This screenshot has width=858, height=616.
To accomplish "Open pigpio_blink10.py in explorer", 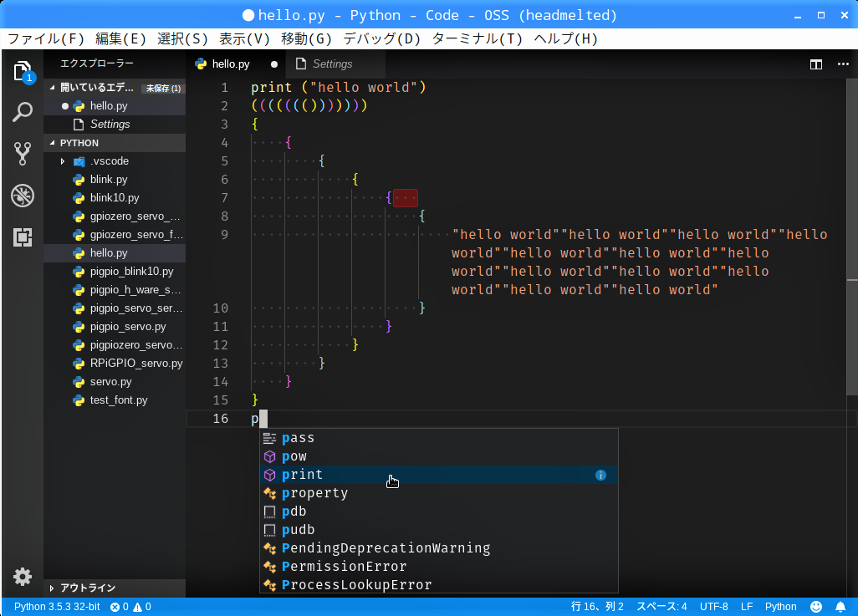I will pos(115,272).
